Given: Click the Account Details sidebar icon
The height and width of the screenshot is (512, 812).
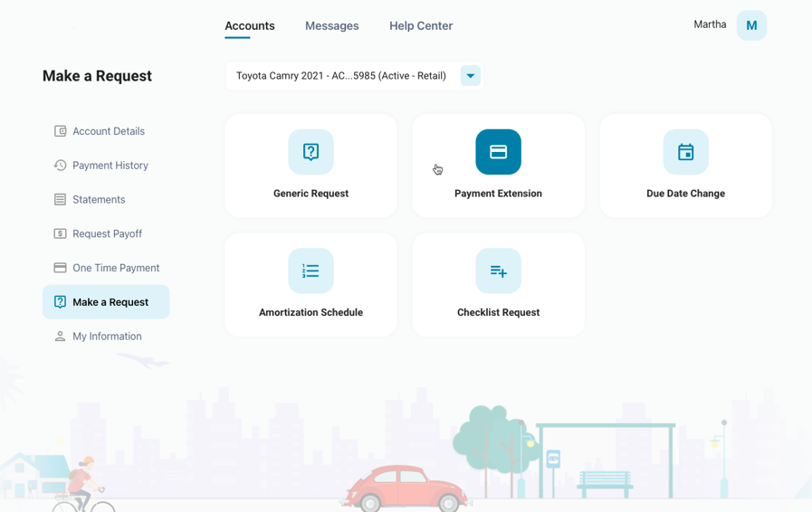Looking at the screenshot, I should 60,131.
